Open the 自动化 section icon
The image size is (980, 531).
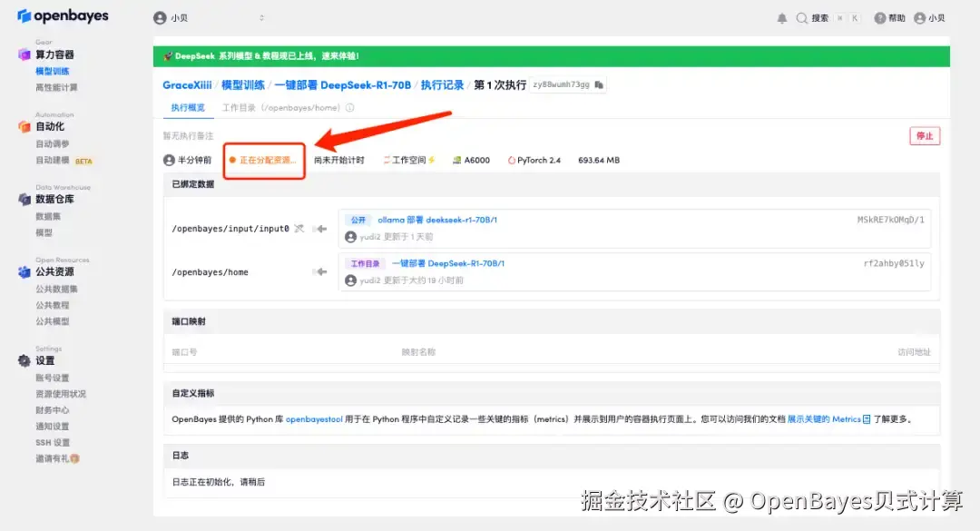(x=24, y=126)
